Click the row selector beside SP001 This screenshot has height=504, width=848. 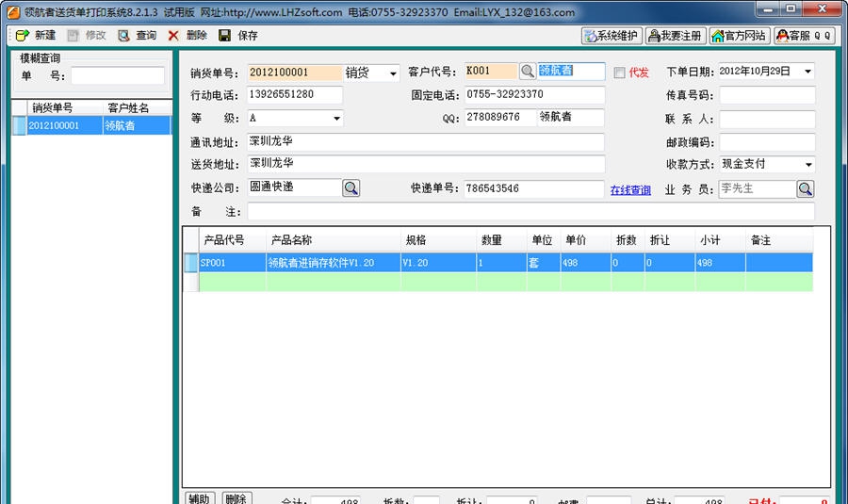[x=191, y=263]
